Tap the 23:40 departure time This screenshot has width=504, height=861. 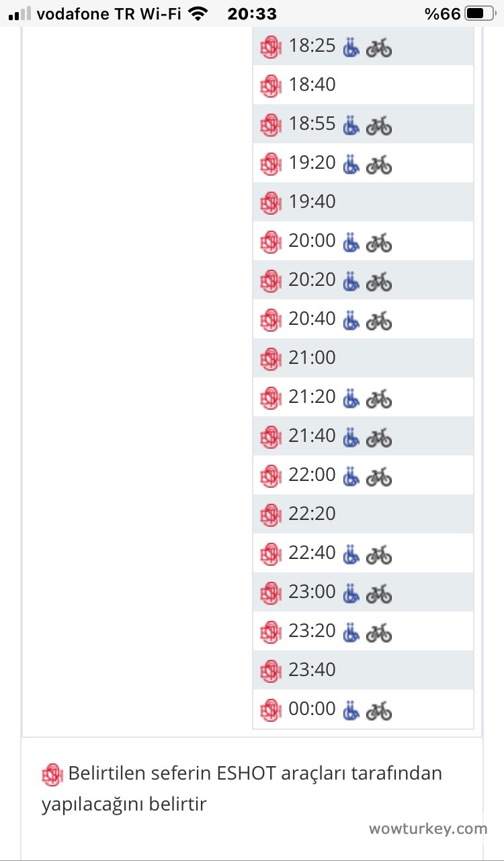pyautogui.click(x=312, y=670)
